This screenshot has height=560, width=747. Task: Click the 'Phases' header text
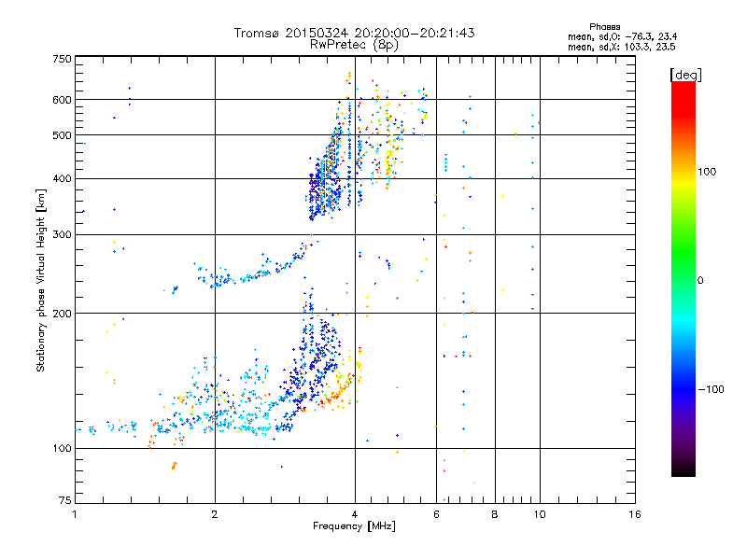click(x=604, y=27)
